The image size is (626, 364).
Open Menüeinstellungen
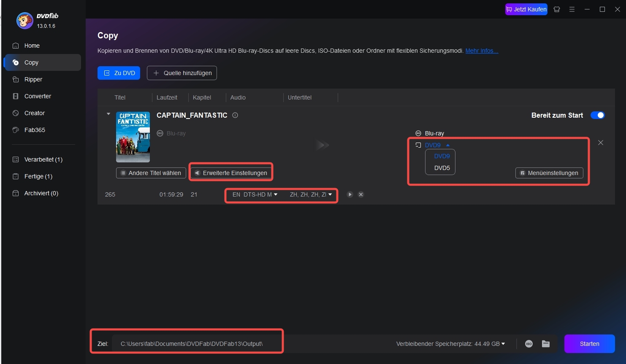[549, 173]
